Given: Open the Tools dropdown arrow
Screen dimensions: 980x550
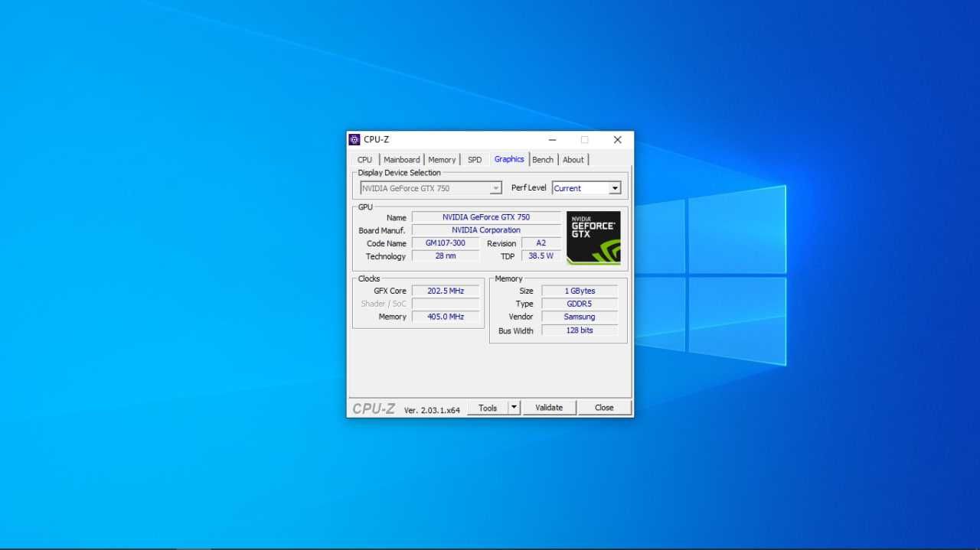Looking at the screenshot, I should coord(514,408).
